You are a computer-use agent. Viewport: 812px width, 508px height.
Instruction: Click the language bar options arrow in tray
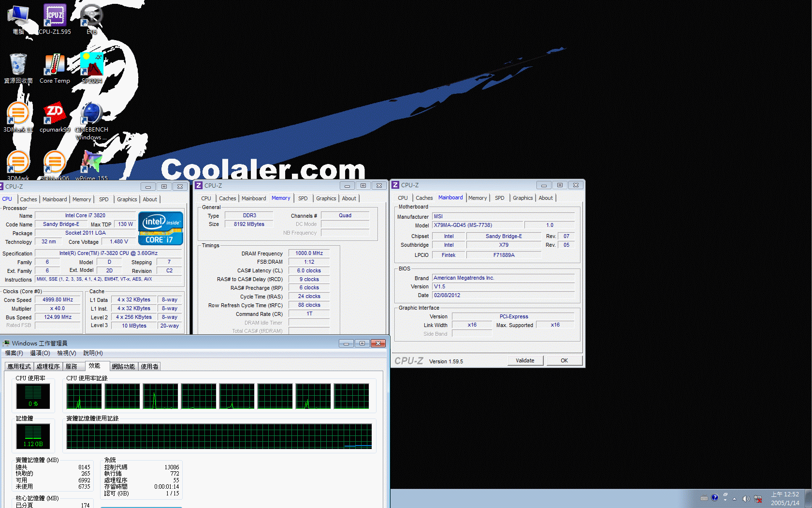(725, 500)
